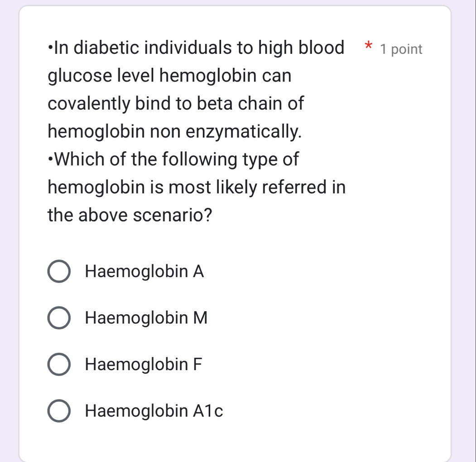Select the Haemoglobin A1c radio button

(x=58, y=410)
